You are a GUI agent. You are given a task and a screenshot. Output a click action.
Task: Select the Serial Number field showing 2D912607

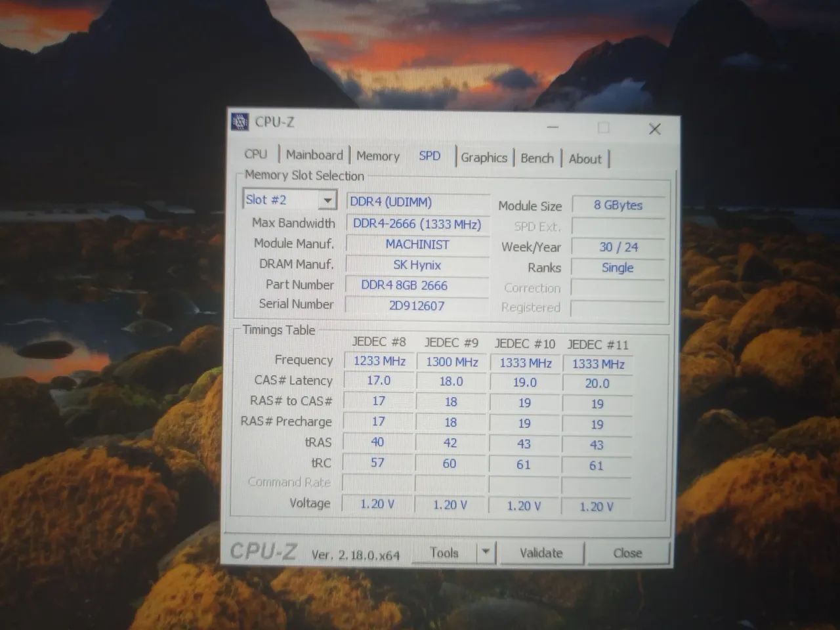click(417, 305)
